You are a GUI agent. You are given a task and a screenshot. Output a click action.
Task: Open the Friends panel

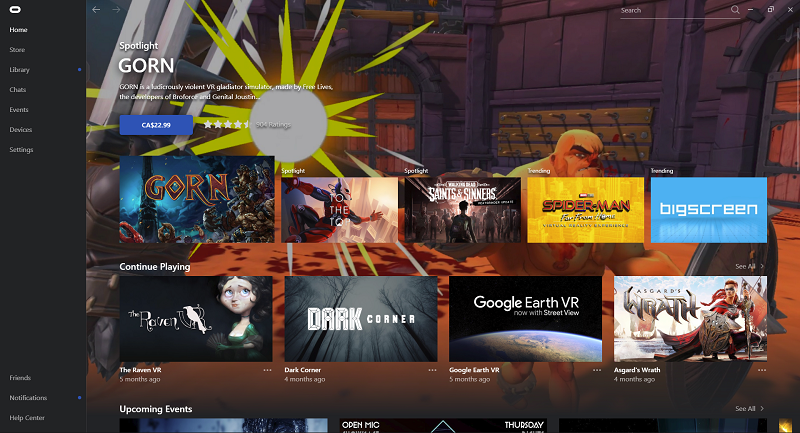pos(20,378)
